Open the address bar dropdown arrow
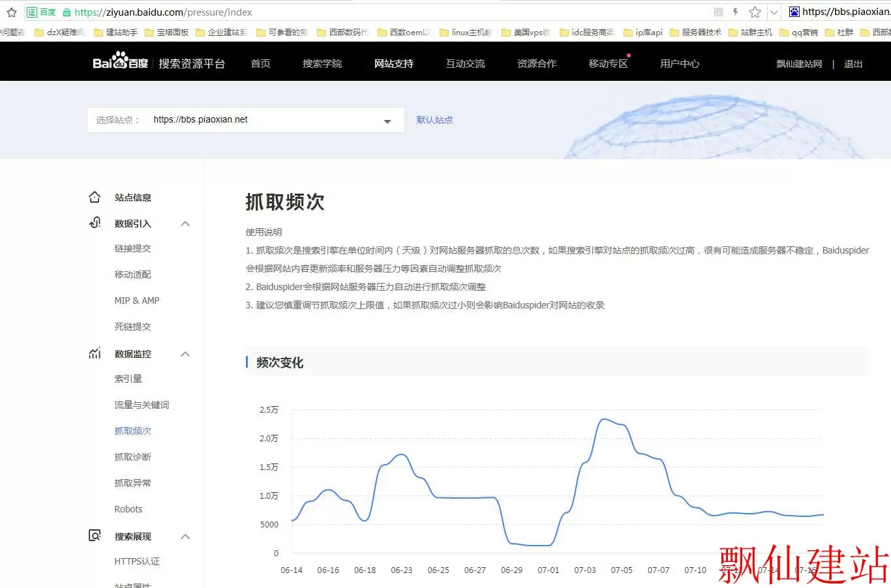 774,12
